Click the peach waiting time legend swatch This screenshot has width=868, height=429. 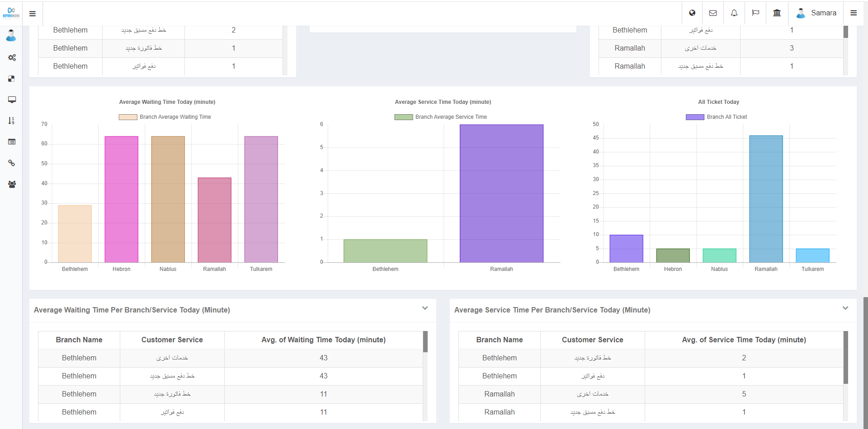point(128,117)
